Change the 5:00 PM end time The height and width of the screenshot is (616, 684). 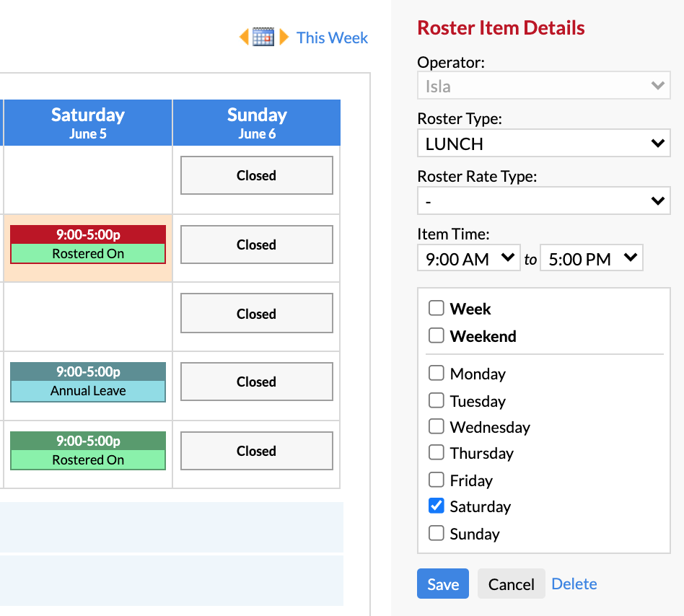point(591,258)
